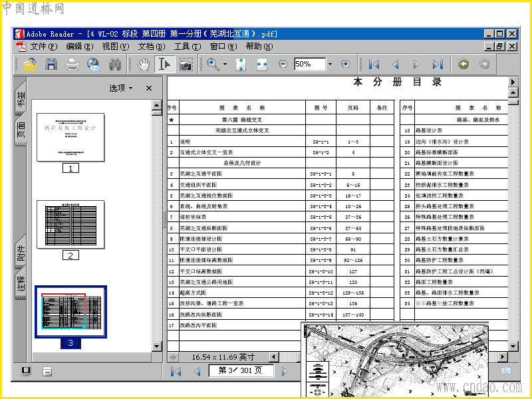Open the 编辑 menu

tap(80, 47)
